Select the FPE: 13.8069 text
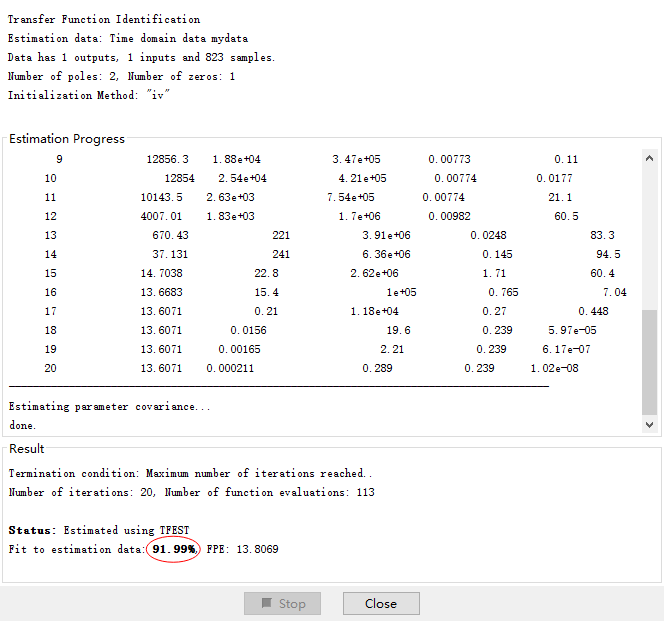Viewport: 664px width, 621px height. pos(242,550)
